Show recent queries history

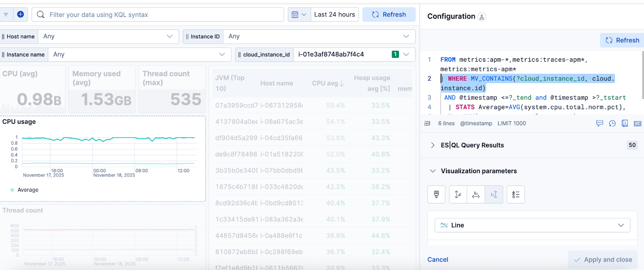612,123
